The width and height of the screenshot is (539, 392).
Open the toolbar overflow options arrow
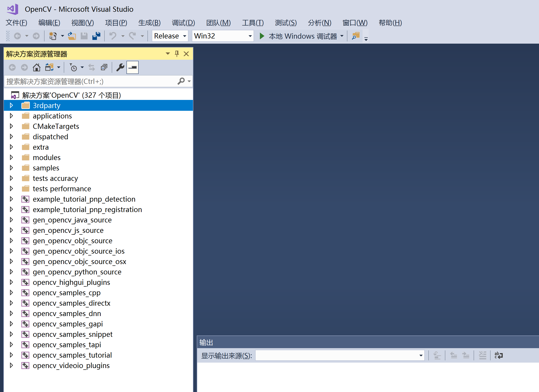366,39
